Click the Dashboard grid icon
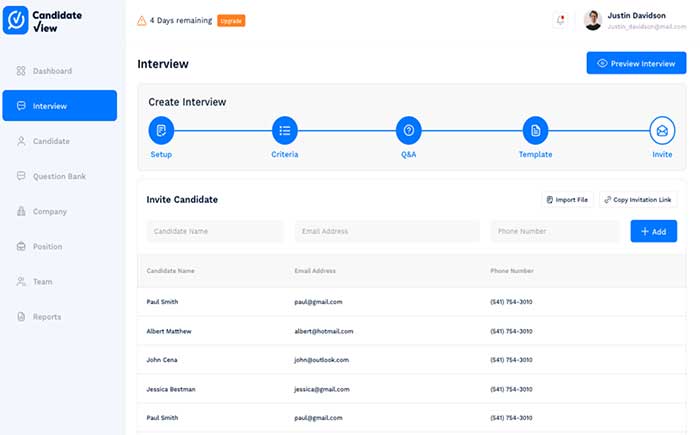700x435 pixels. (x=21, y=71)
